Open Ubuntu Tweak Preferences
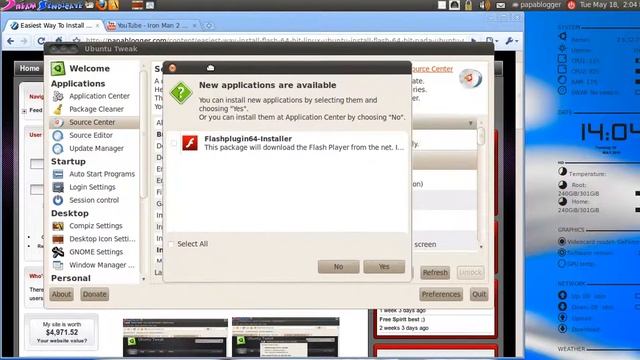The width and height of the screenshot is (640, 360). click(441, 294)
